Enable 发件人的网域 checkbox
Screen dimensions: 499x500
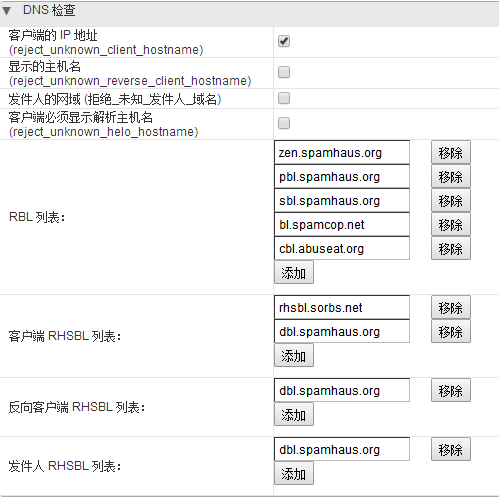[x=284, y=98]
